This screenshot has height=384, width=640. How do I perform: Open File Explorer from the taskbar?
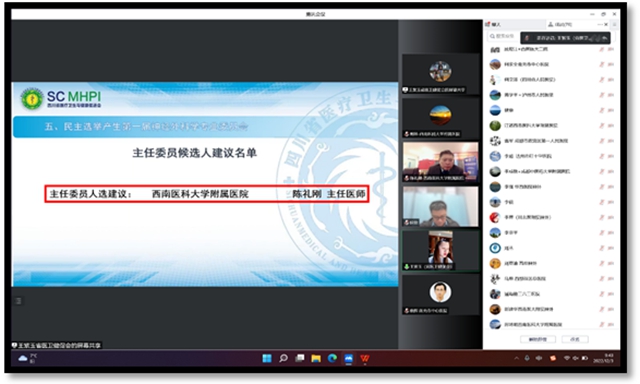point(316,358)
